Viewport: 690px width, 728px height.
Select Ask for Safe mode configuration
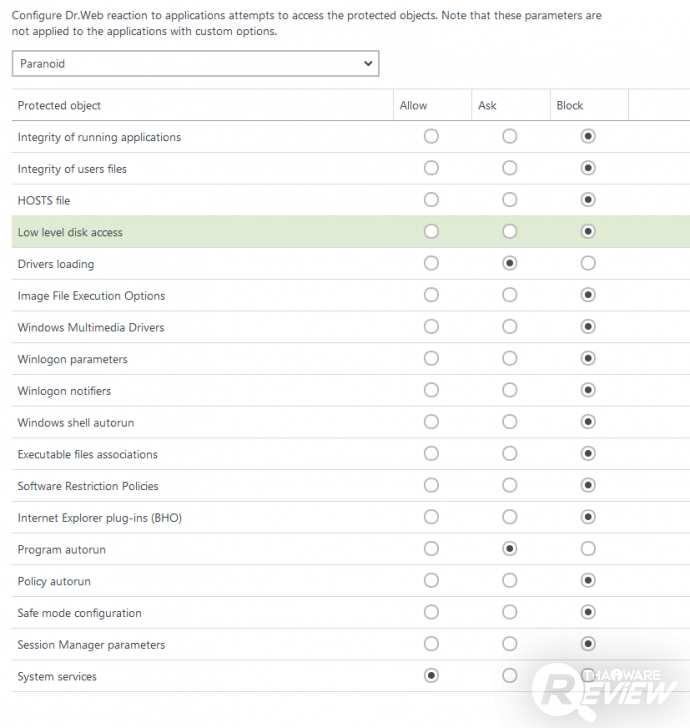pos(510,613)
